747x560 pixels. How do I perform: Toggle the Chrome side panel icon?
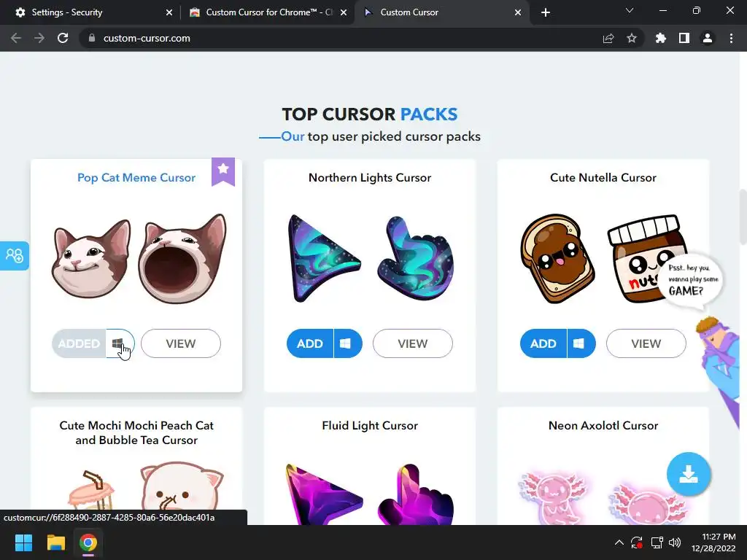point(684,38)
